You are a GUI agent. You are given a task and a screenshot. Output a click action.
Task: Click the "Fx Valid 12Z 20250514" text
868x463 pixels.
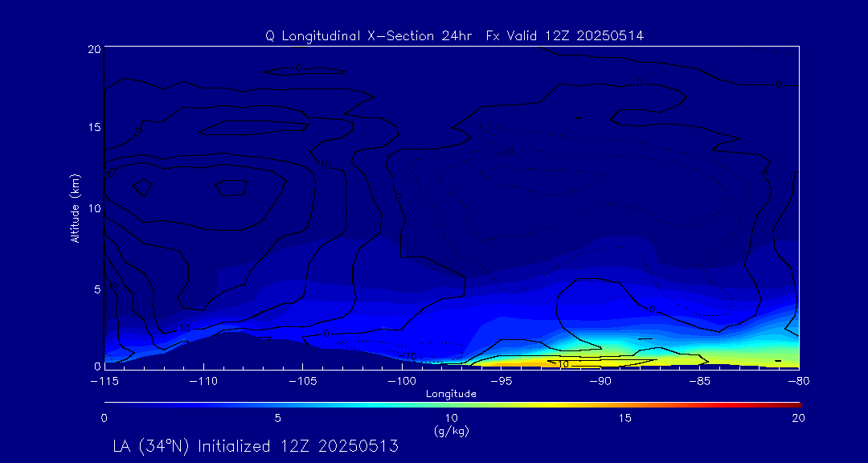pyautogui.click(x=565, y=36)
